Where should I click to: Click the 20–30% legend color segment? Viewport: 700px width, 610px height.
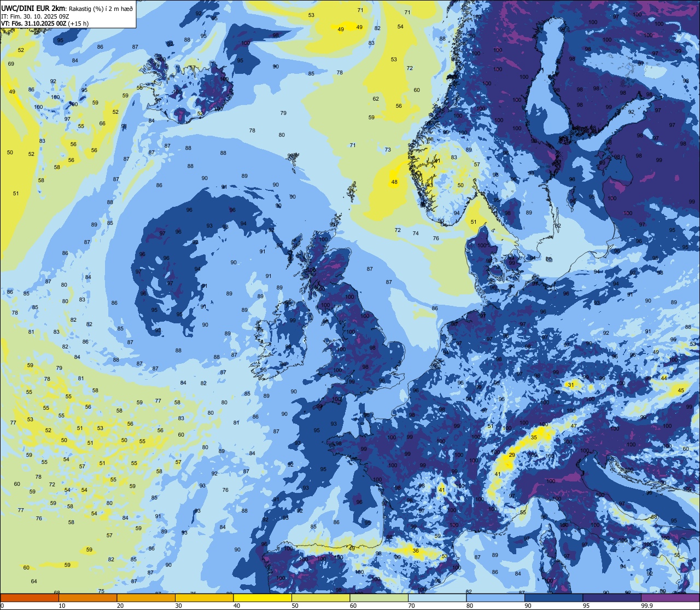(146, 597)
